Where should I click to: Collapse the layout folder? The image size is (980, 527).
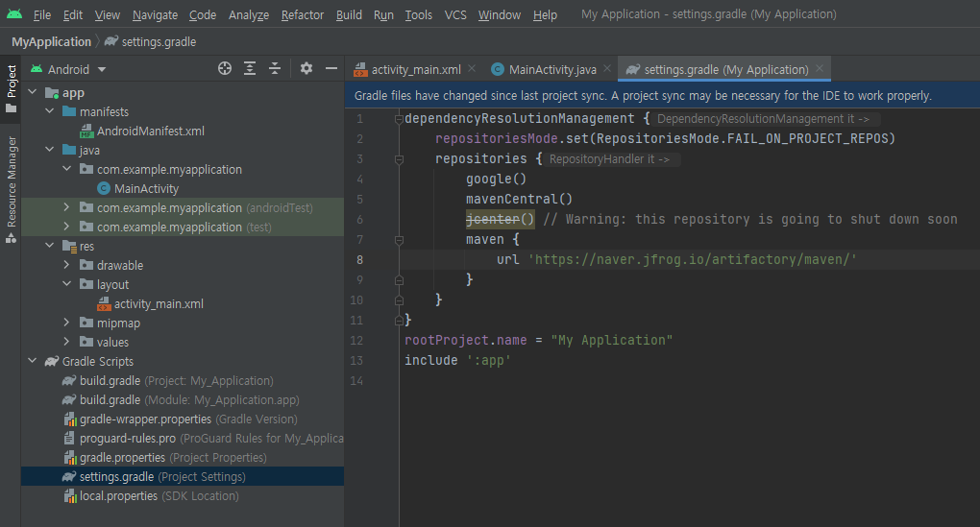point(67,284)
